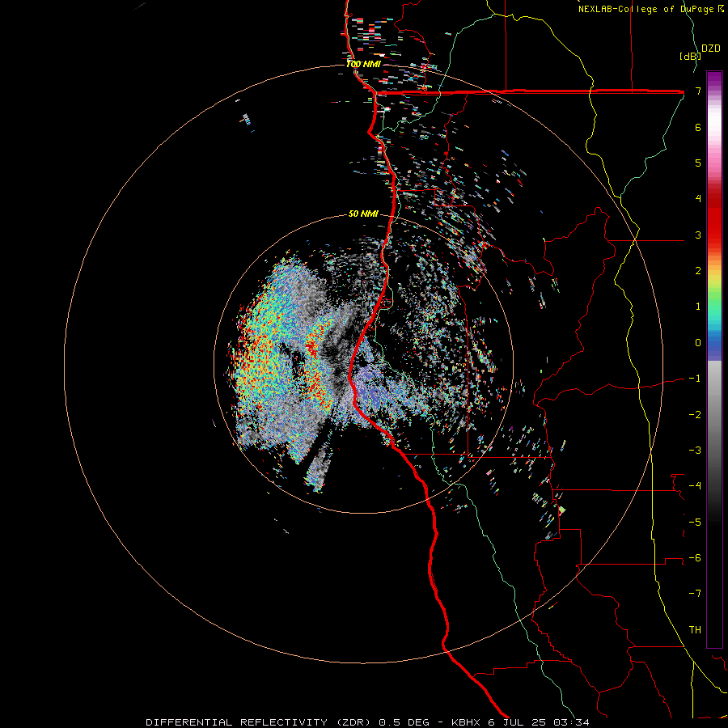Click the blue zero-dB section of color bar
The image size is (728, 728).
714,346
